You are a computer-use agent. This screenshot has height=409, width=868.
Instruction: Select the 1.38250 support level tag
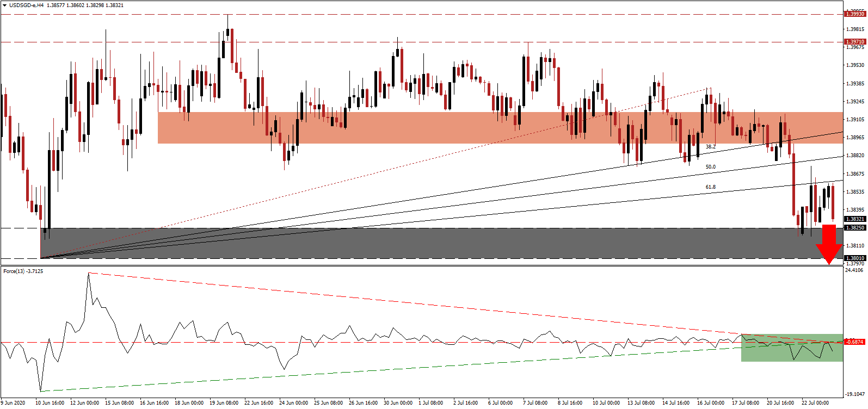[854, 228]
